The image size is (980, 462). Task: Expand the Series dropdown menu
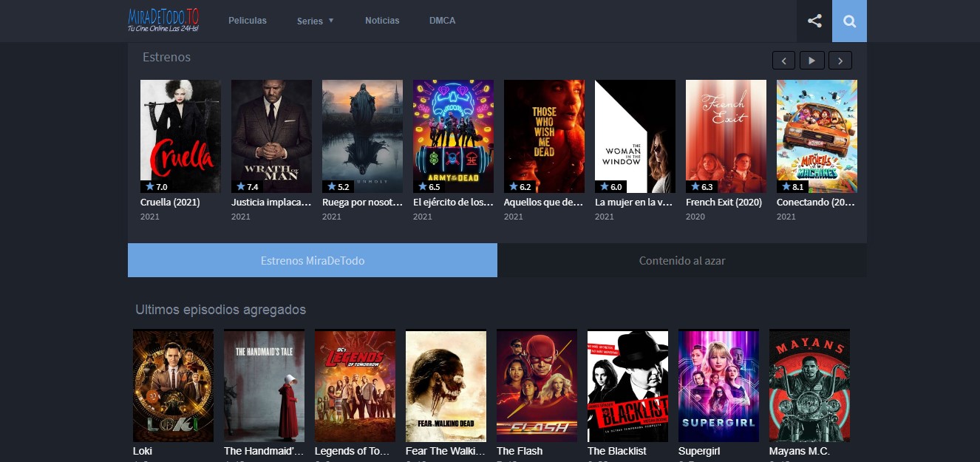[316, 21]
